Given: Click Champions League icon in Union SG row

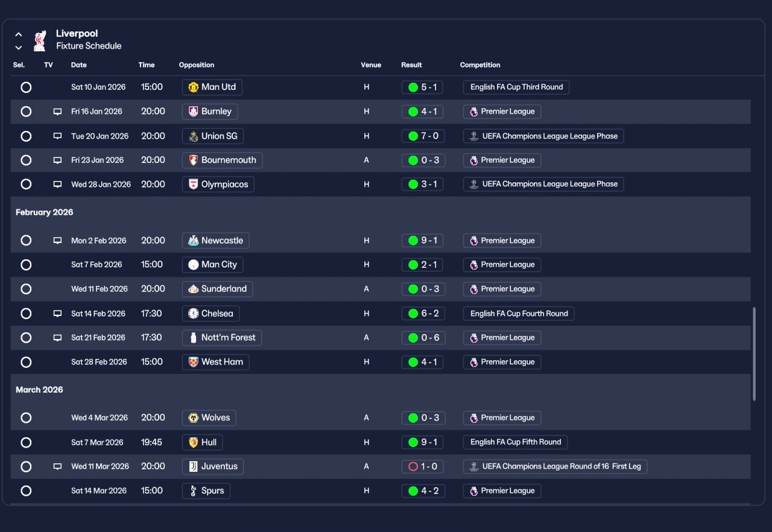Looking at the screenshot, I should click(473, 136).
